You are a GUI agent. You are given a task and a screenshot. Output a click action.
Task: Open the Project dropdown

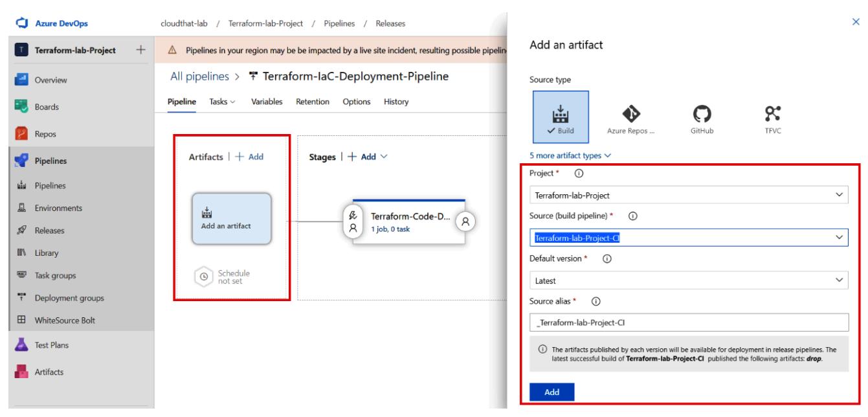point(689,195)
